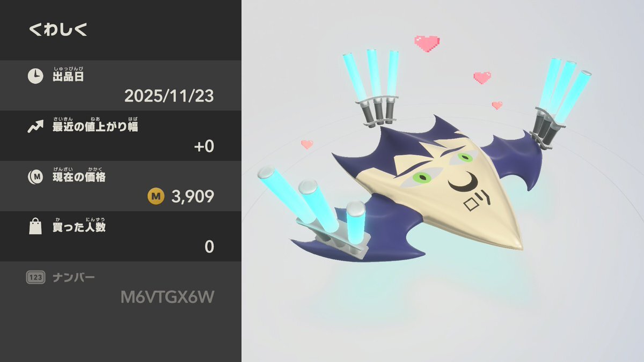Click the gold M coin next to 3,909

pos(156,197)
